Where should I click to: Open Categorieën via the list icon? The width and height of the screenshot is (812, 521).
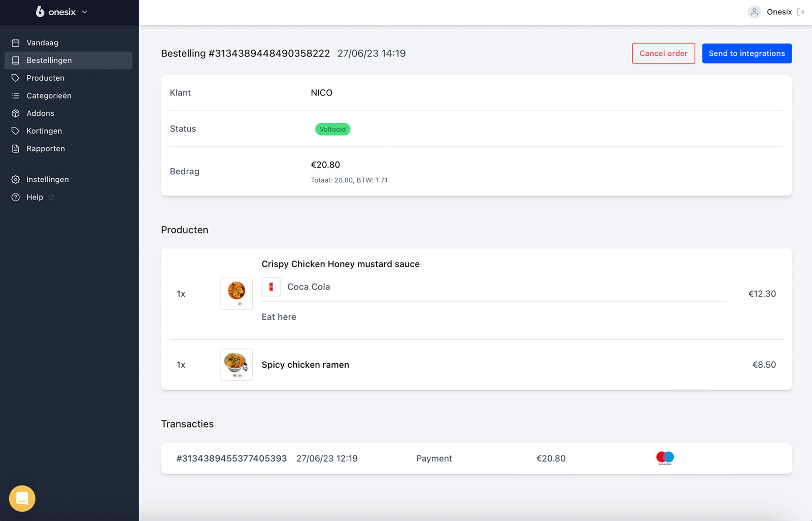[15, 95]
